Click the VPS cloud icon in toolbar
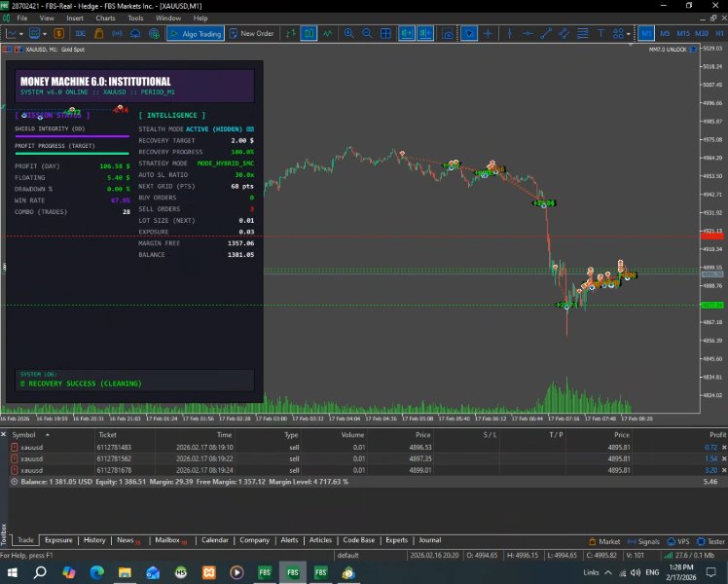The height and width of the screenshot is (584, 728). 135,33
